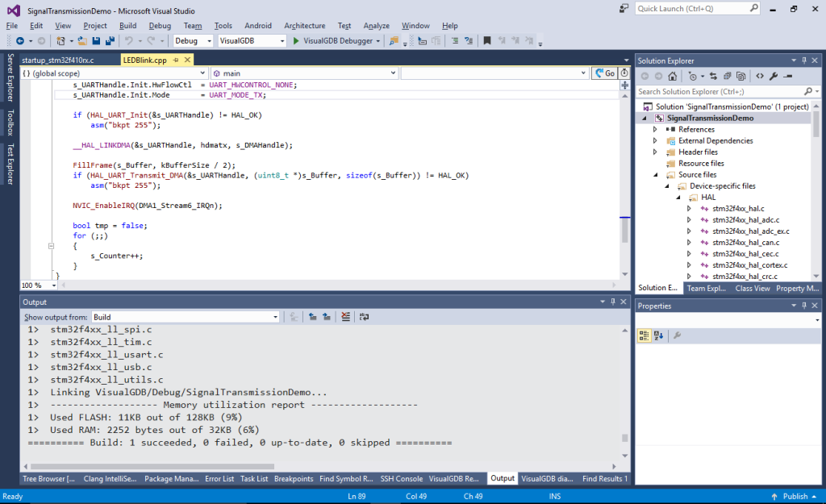Click the Save All toolbar icon
This screenshot has width=826, height=504.
(111, 40)
